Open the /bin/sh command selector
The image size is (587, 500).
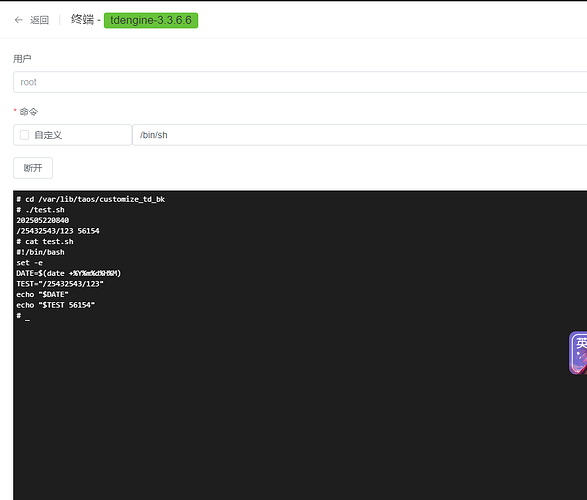click(360, 135)
